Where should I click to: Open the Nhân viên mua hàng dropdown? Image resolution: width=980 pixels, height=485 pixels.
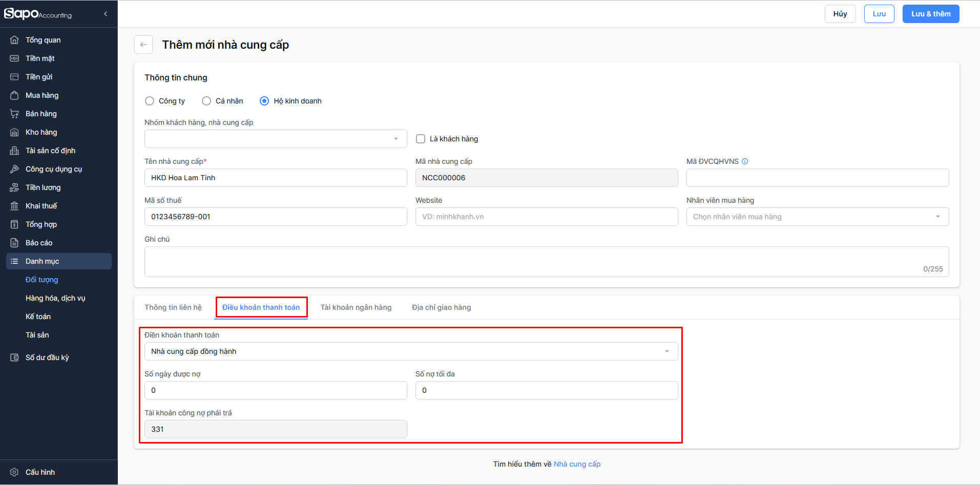pos(817,217)
